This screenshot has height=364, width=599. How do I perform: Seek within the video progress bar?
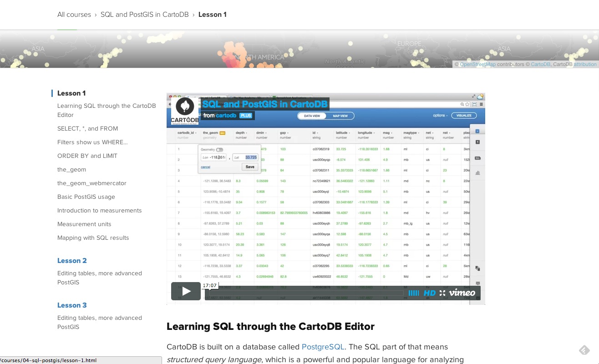(304, 293)
